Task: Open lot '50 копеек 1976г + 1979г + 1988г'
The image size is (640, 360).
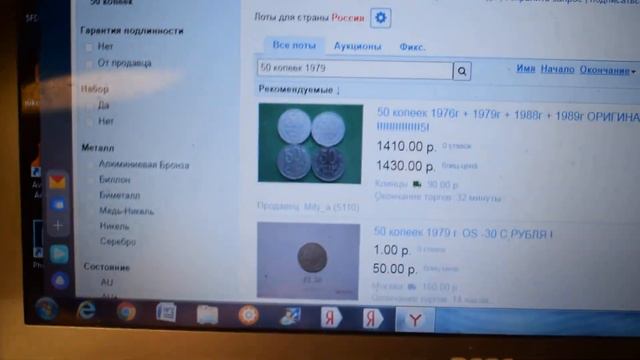Action: pos(508,120)
